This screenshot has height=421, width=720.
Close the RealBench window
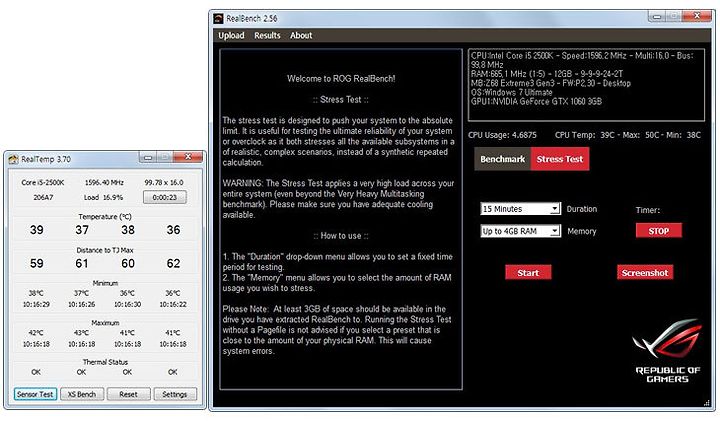(x=697, y=17)
